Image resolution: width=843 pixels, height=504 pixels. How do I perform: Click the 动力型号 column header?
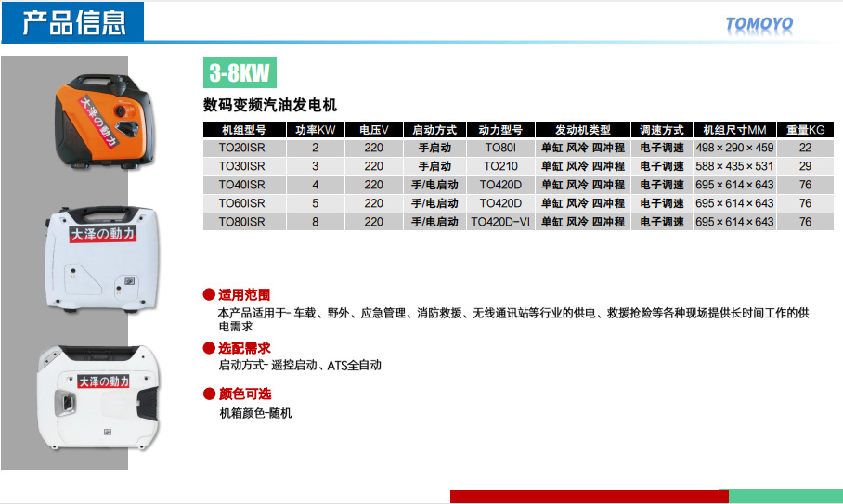pos(500,130)
